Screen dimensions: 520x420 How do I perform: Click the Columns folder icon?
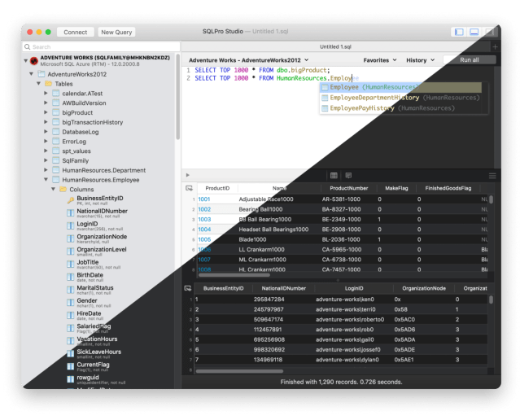click(x=63, y=189)
